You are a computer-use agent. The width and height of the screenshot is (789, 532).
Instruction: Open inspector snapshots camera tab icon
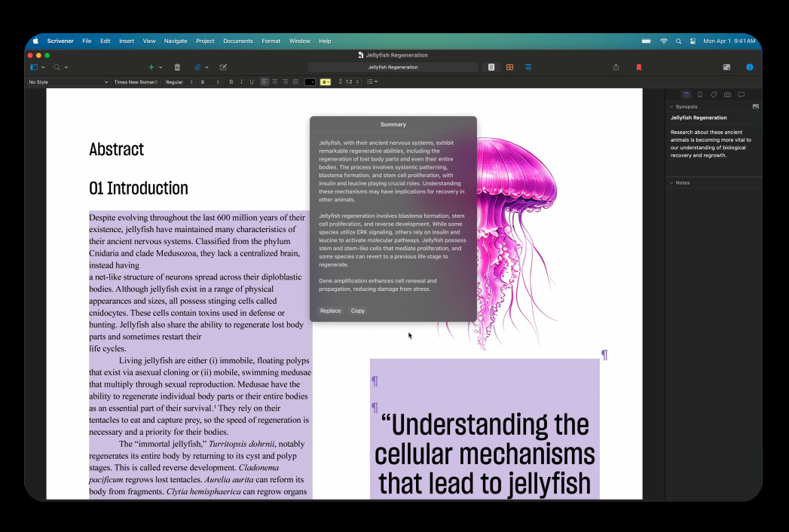point(728,95)
